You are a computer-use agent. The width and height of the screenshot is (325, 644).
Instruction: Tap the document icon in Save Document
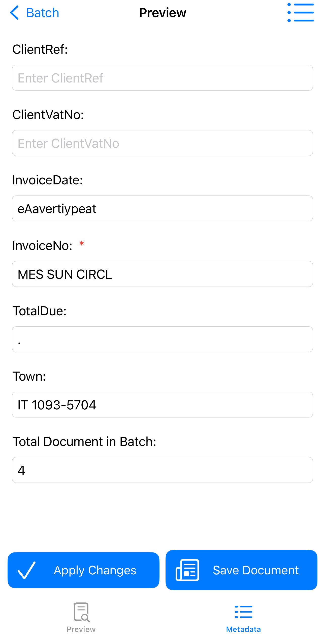pos(187,570)
